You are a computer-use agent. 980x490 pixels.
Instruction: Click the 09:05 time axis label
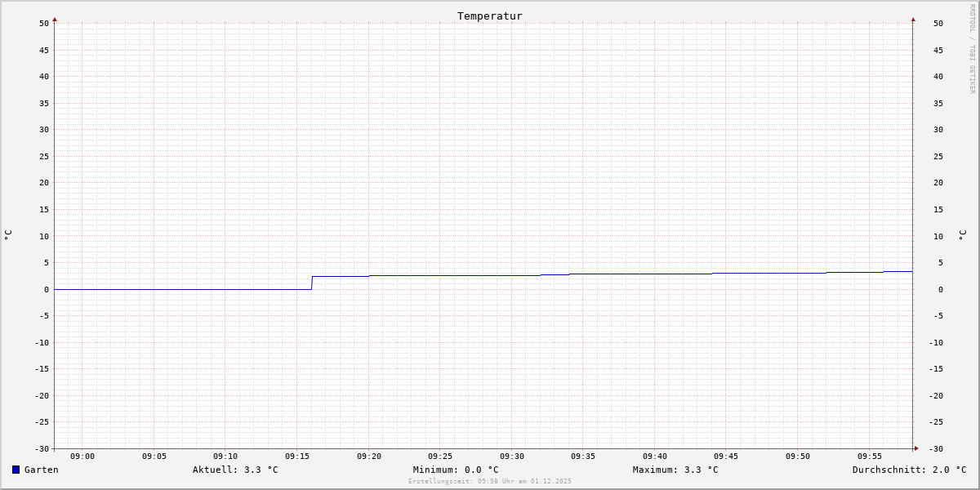click(x=154, y=457)
